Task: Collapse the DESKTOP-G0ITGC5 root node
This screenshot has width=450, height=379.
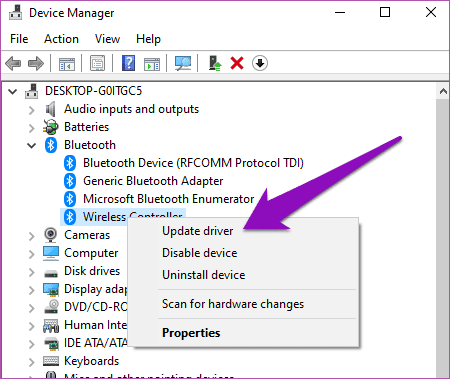Action: pyautogui.click(x=13, y=91)
